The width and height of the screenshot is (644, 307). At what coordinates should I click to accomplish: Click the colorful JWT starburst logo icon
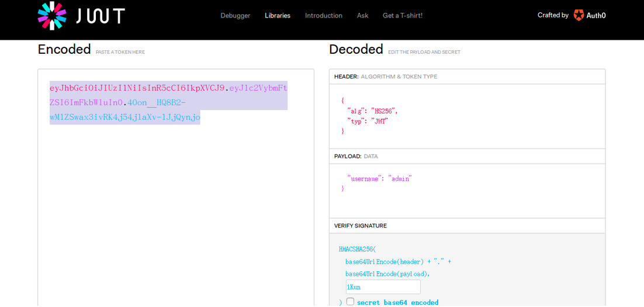point(52,15)
